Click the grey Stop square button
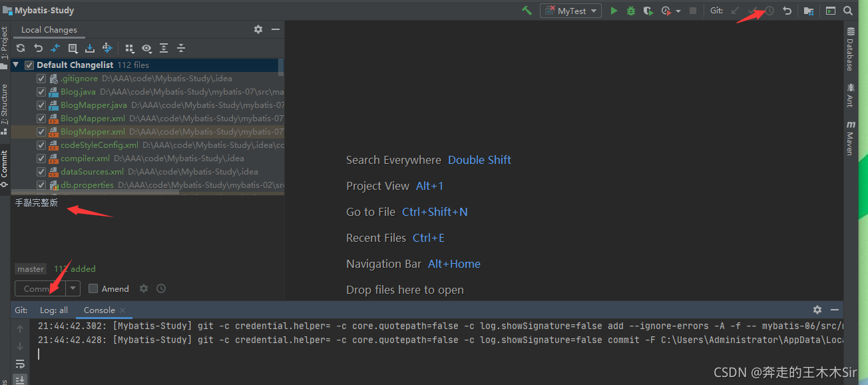868x385 pixels. [x=693, y=11]
